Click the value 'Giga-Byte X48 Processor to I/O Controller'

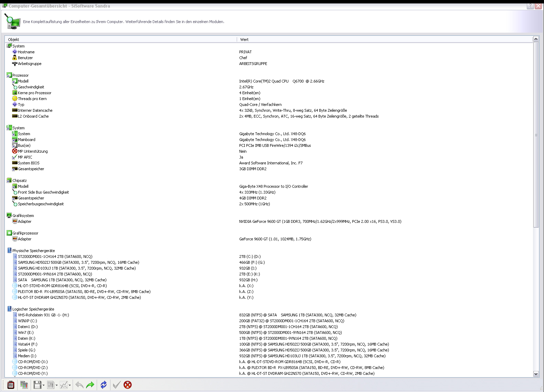[x=274, y=186]
